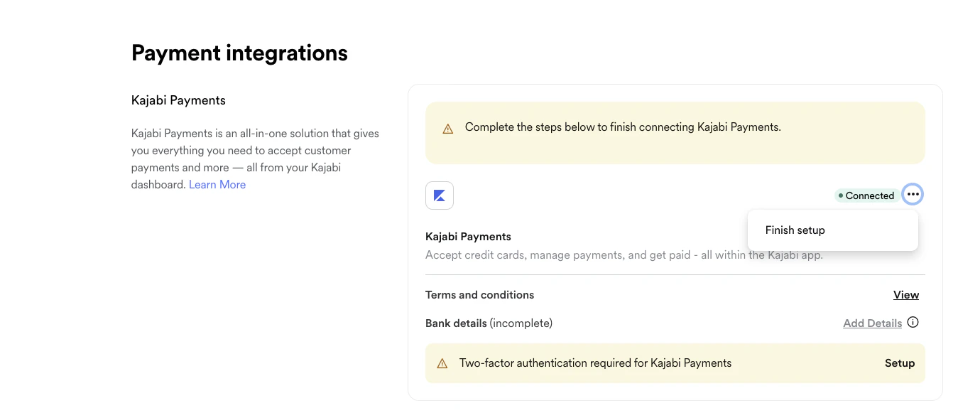Click Add Details for bank details

(872, 323)
